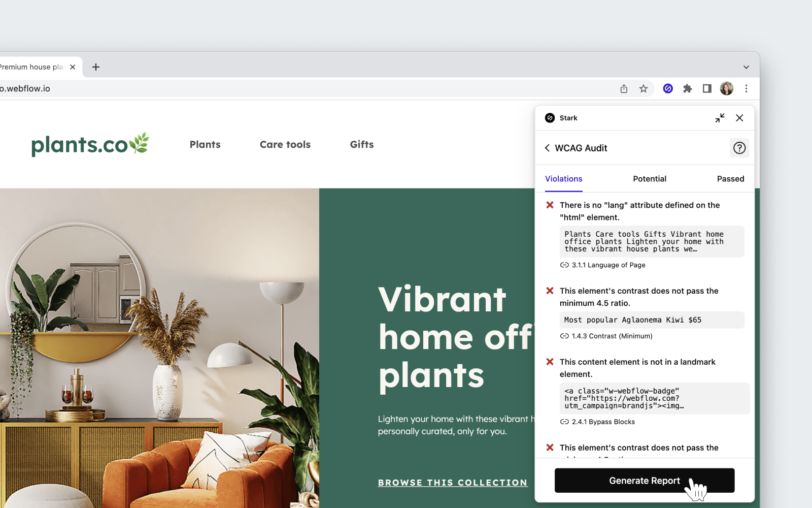This screenshot has width=812, height=508.
Task: Switch to the Passed tab
Action: click(730, 179)
